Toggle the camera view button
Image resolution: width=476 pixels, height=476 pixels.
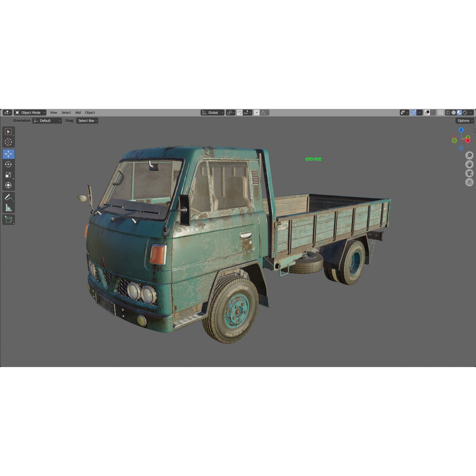[x=469, y=173]
